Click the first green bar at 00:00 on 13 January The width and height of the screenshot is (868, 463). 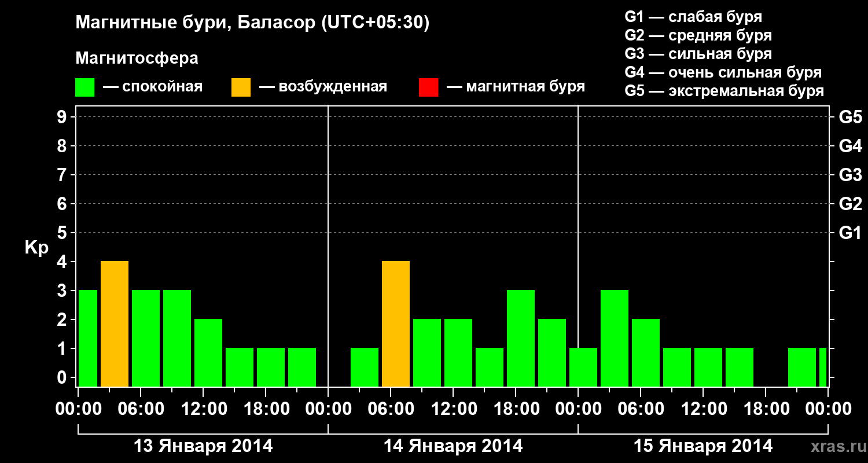click(88, 339)
